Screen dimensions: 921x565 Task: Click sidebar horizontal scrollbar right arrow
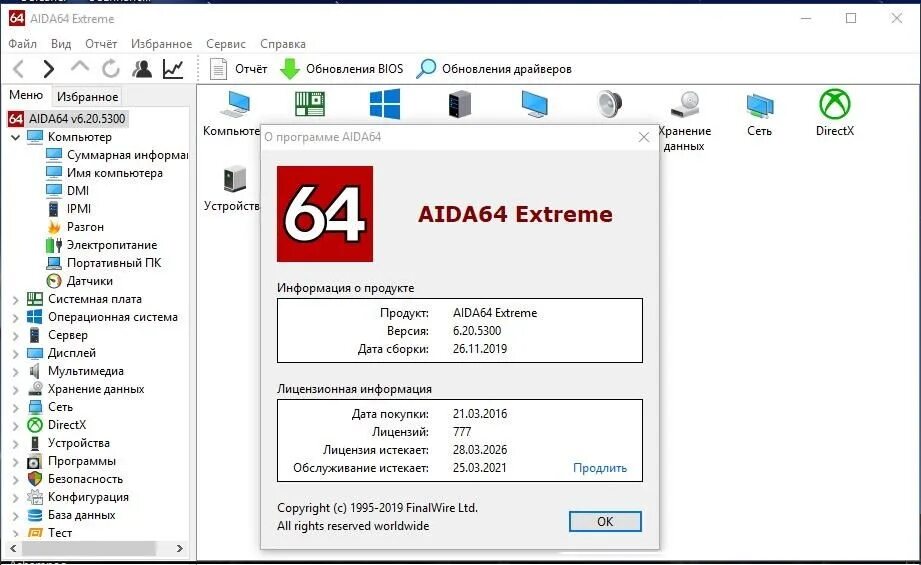(180, 549)
